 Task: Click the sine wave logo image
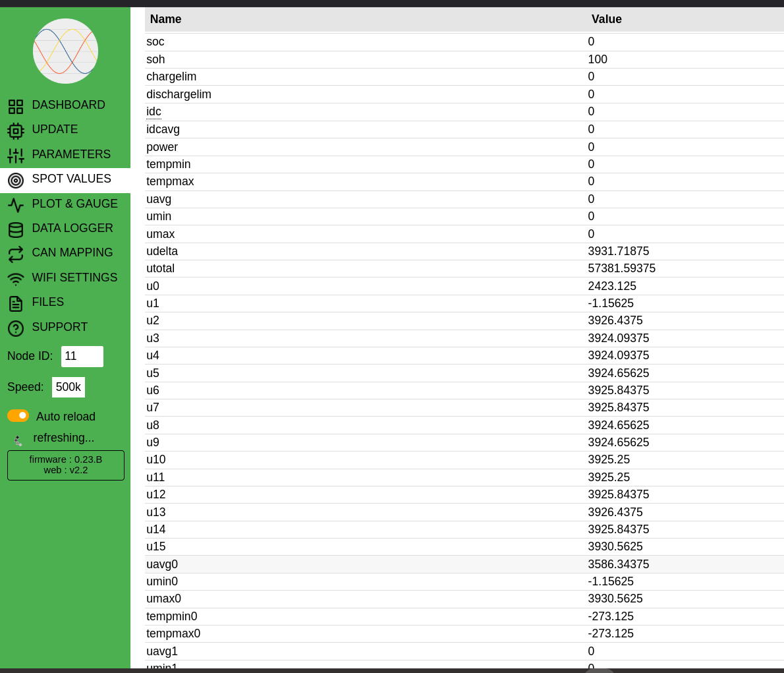(x=65, y=51)
